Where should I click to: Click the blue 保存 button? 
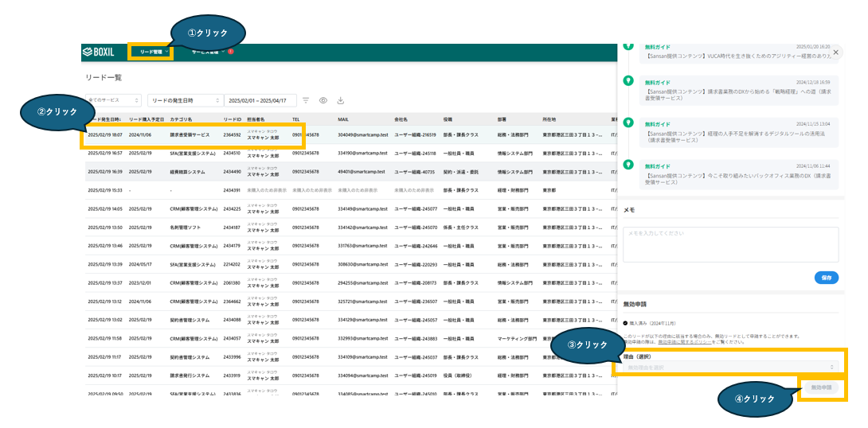click(x=826, y=278)
